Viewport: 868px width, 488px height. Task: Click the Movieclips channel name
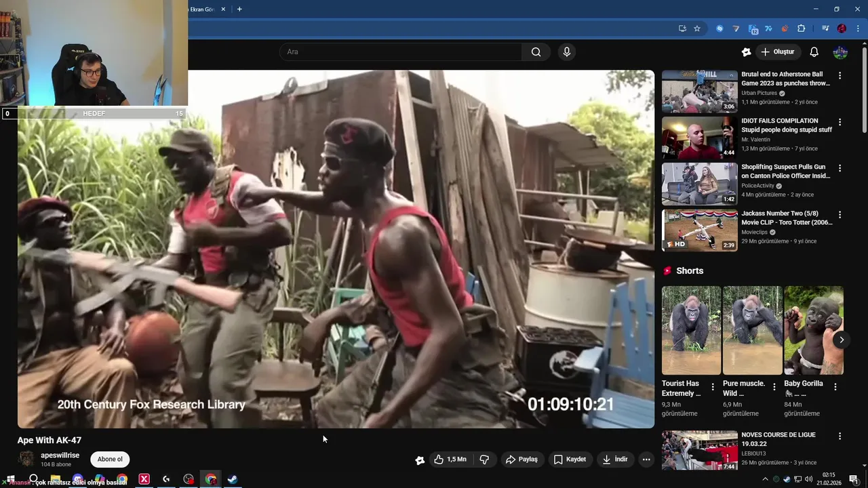[x=755, y=232]
